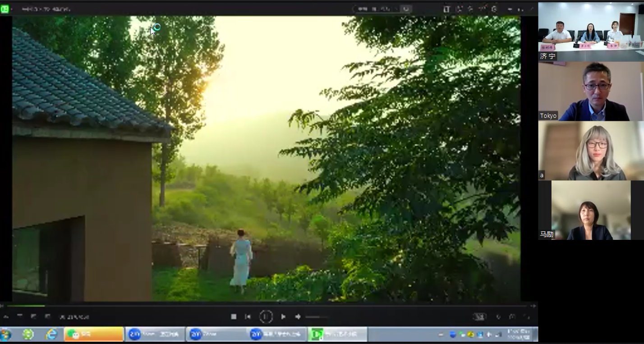Click the search button in player title bar
Screen dimensions: 644x344
click(406, 9)
